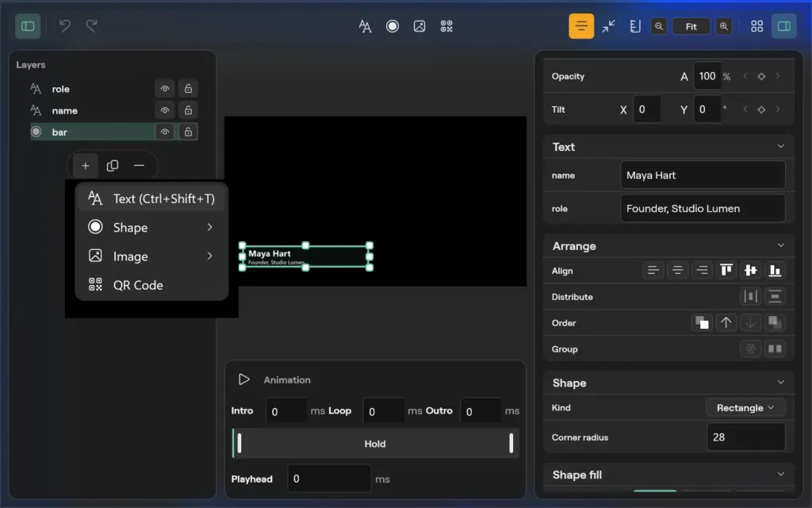Click the Opacity percentage field
This screenshot has width=812, height=508.
click(707, 76)
